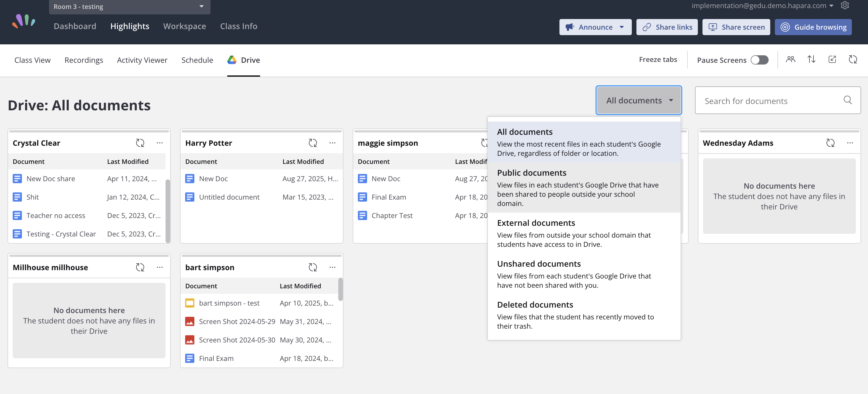
Task: Refresh Harry Potter's documents
Action: (313, 143)
